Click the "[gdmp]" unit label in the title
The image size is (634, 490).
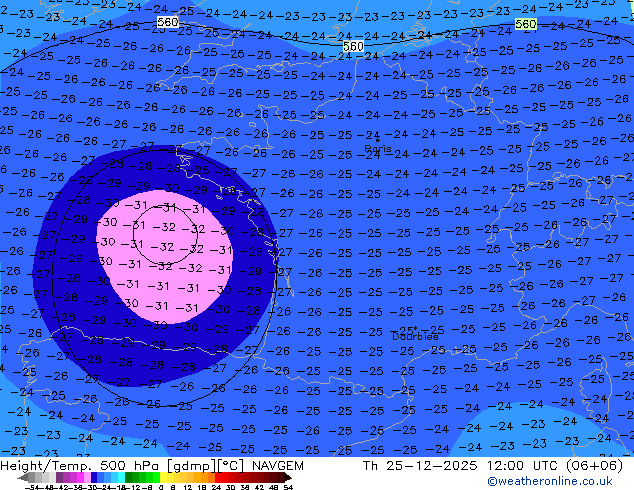pos(191,466)
